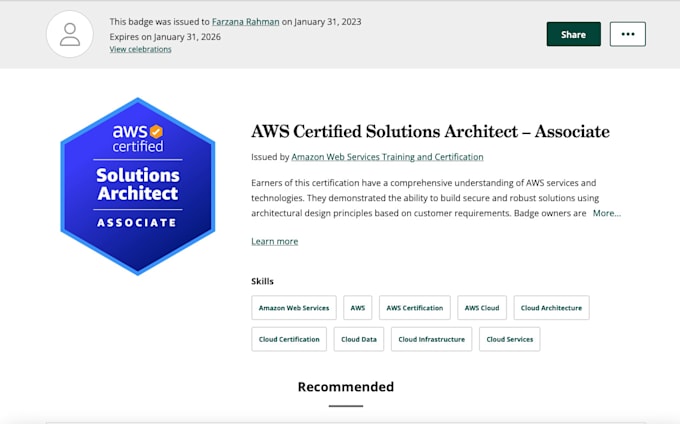Click the profile avatar icon

point(70,34)
